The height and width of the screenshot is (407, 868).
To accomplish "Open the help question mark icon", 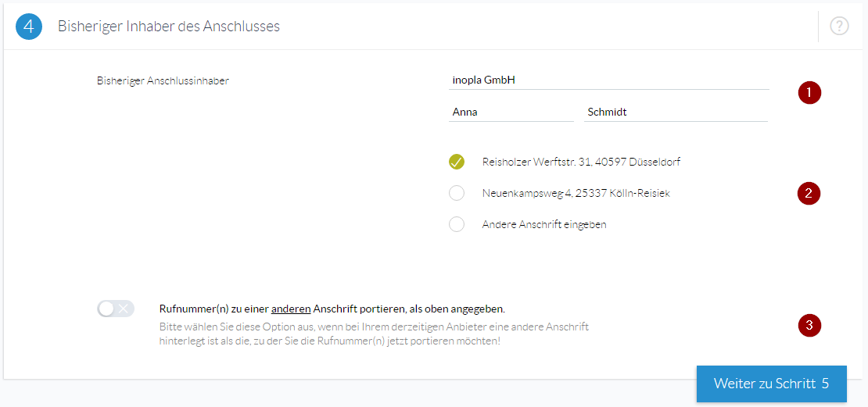I will (x=839, y=26).
